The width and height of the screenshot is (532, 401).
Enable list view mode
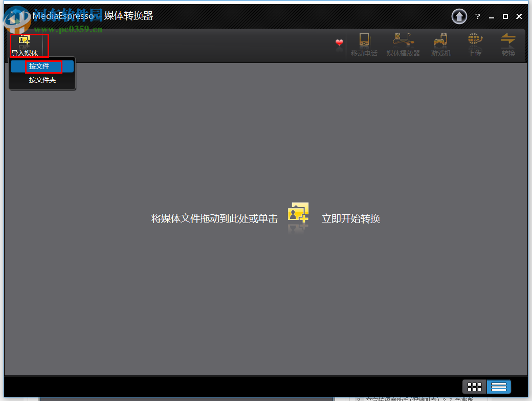click(498, 387)
